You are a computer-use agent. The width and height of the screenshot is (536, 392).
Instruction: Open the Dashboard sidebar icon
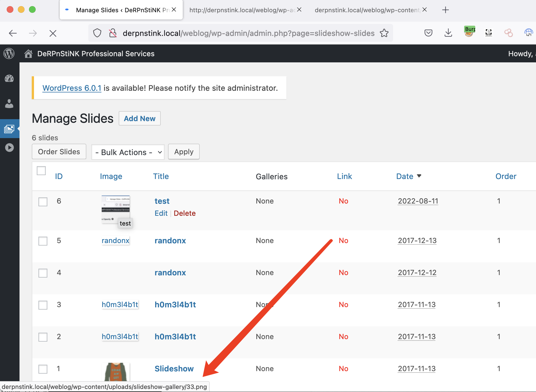click(9, 79)
